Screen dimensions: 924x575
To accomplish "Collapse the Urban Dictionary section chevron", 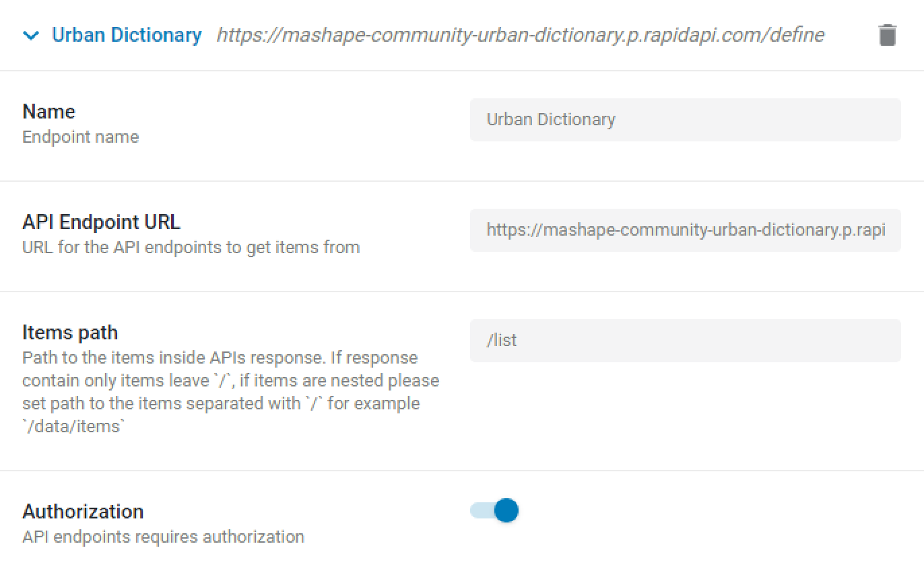I will pos(31,36).
